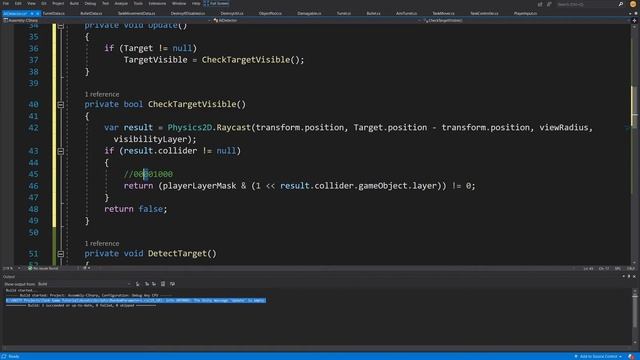Click the Full Screen button
Image resolution: width=640 pixels, height=360 pixels.
[x=216, y=3]
